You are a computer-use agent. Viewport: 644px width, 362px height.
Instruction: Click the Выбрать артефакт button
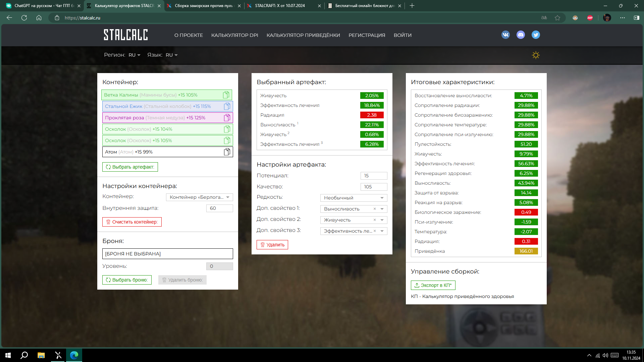coord(130,167)
